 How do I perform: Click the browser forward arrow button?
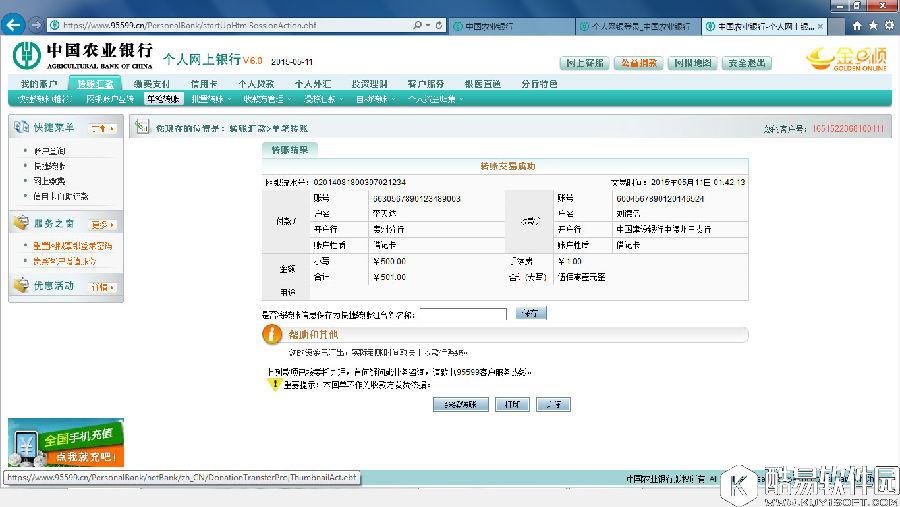pyautogui.click(x=36, y=25)
